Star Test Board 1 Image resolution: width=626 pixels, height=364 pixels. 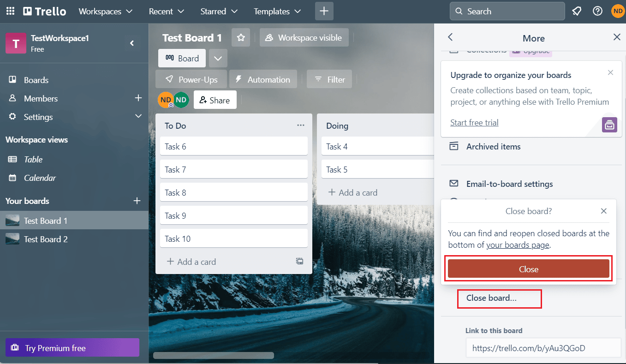click(241, 38)
